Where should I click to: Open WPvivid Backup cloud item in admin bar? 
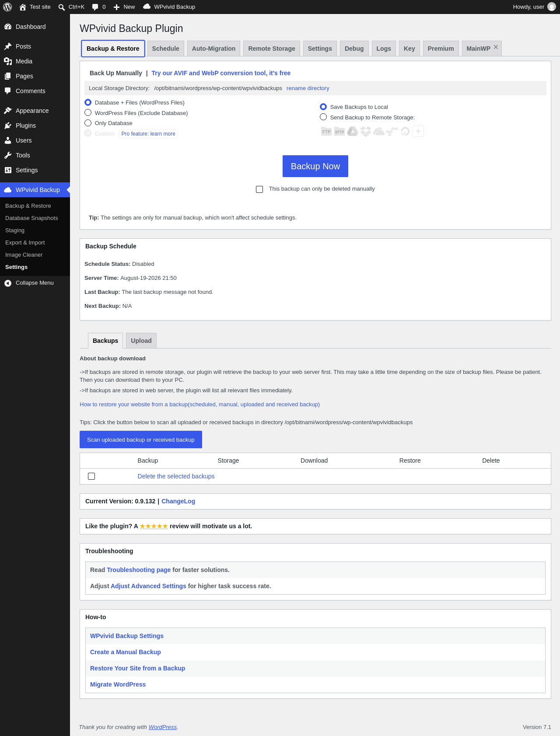click(169, 7)
